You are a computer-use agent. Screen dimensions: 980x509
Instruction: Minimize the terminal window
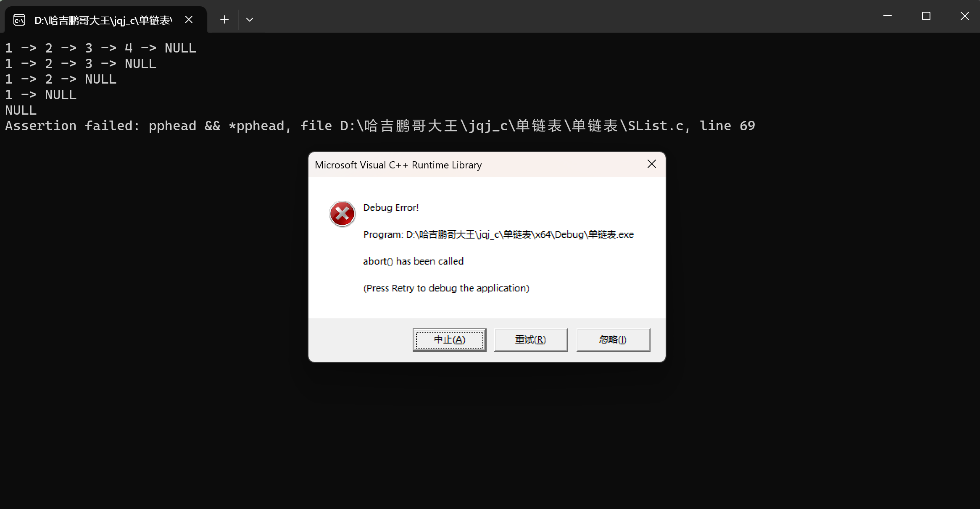(x=888, y=16)
